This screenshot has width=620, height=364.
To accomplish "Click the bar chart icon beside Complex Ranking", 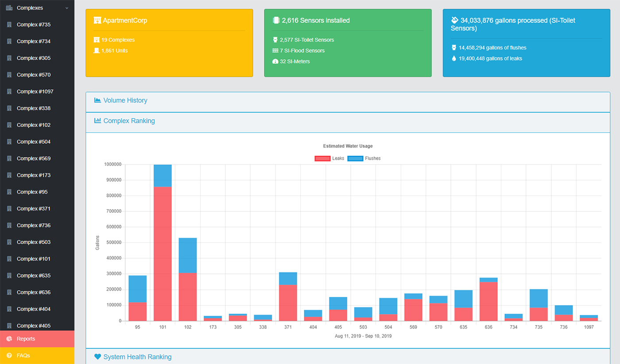I will [97, 121].
